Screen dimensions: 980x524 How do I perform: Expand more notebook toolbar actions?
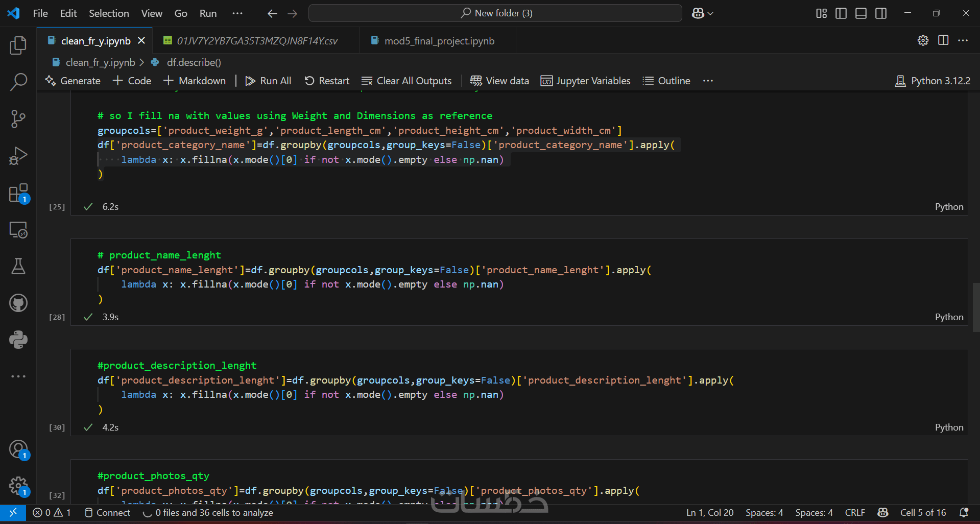pos(708,81)
